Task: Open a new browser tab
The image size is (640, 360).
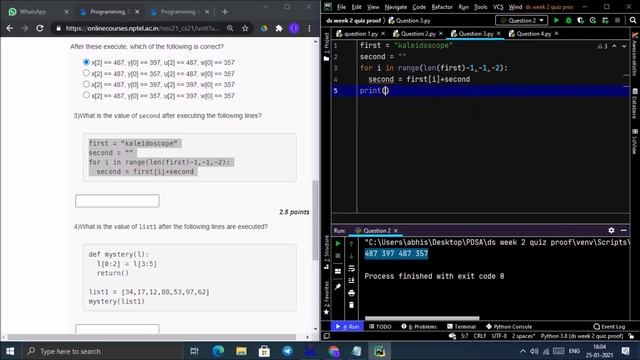Action: click(224, 12)
